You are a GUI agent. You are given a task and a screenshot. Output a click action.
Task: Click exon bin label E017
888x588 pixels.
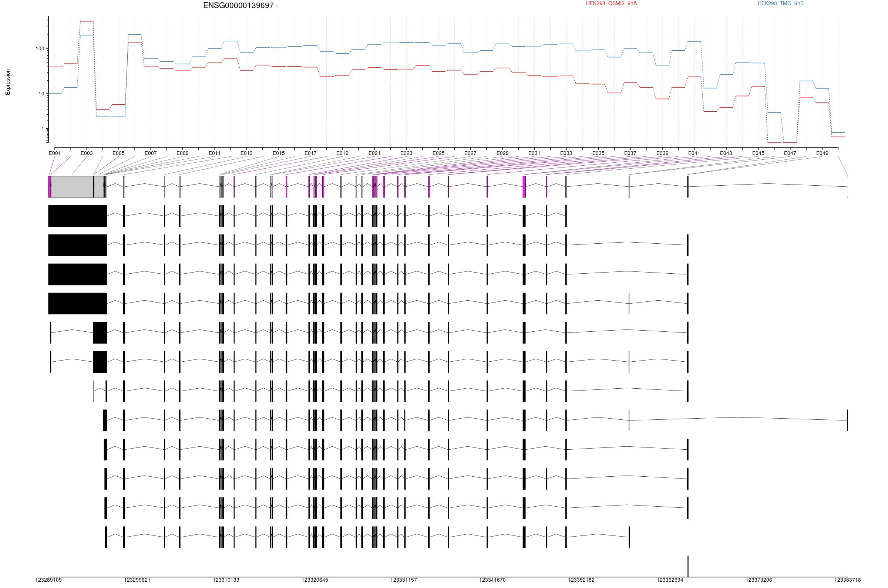pos(310,153)
